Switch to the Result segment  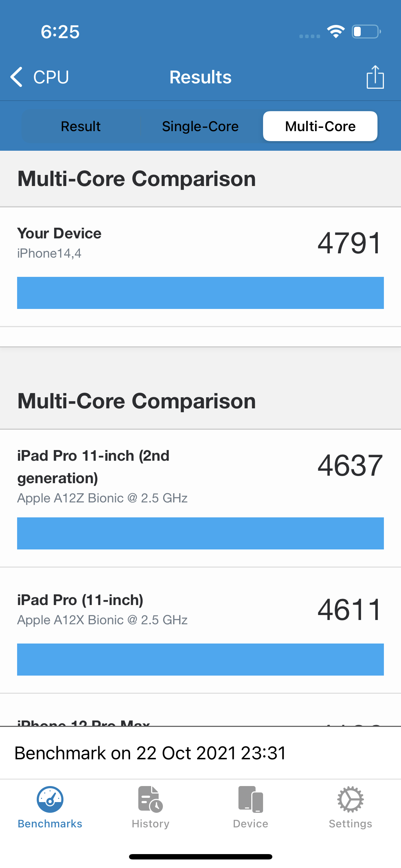81,126
